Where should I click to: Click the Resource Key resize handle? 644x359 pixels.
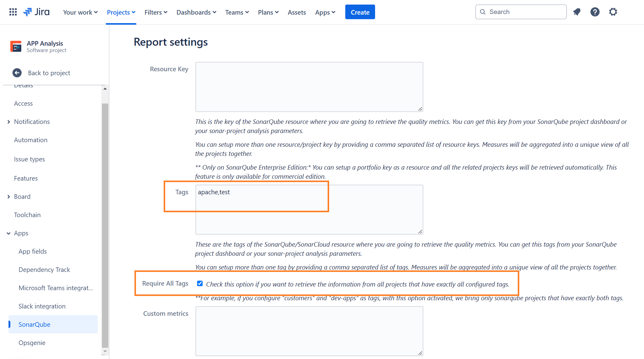pyautogui.click(x=420, y=109)
